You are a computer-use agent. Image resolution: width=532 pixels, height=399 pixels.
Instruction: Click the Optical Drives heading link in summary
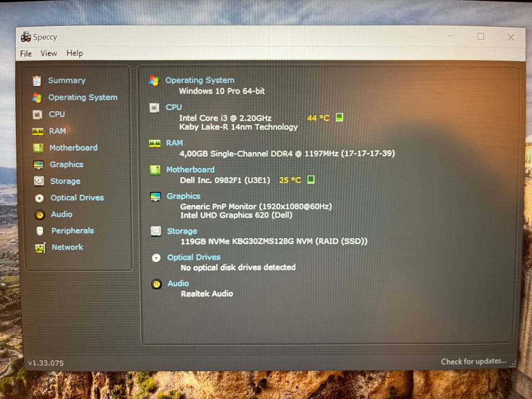coord(194,257)
